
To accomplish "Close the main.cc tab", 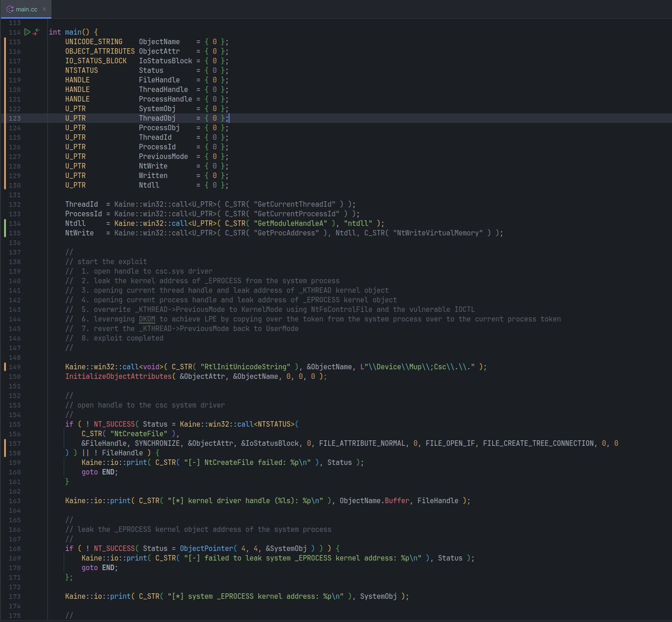I will [44, 10].
